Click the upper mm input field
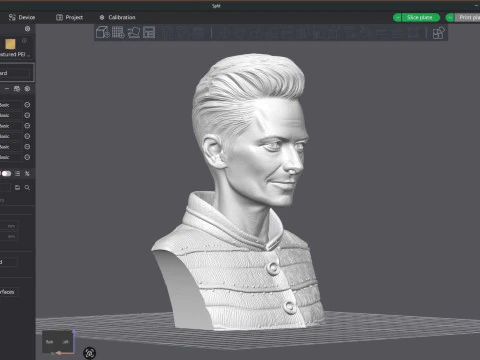This screenshot has width=480, height=360. point(8,226)
